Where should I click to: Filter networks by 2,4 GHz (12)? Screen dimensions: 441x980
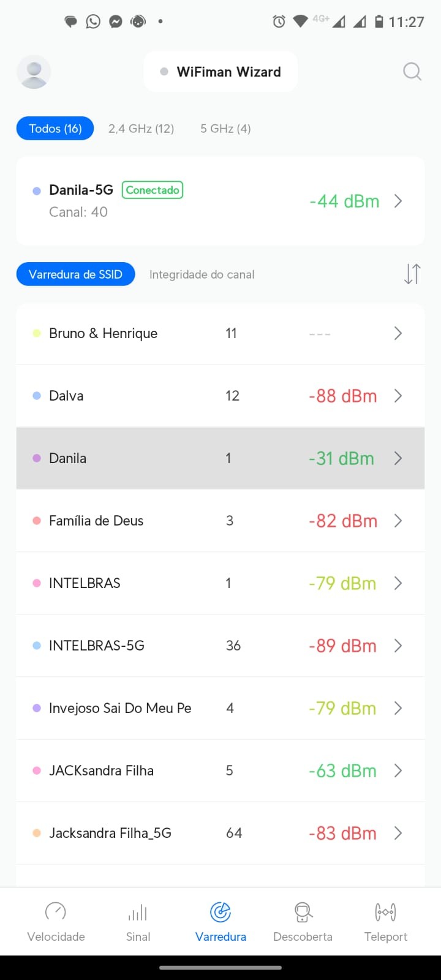click(141, 129)
